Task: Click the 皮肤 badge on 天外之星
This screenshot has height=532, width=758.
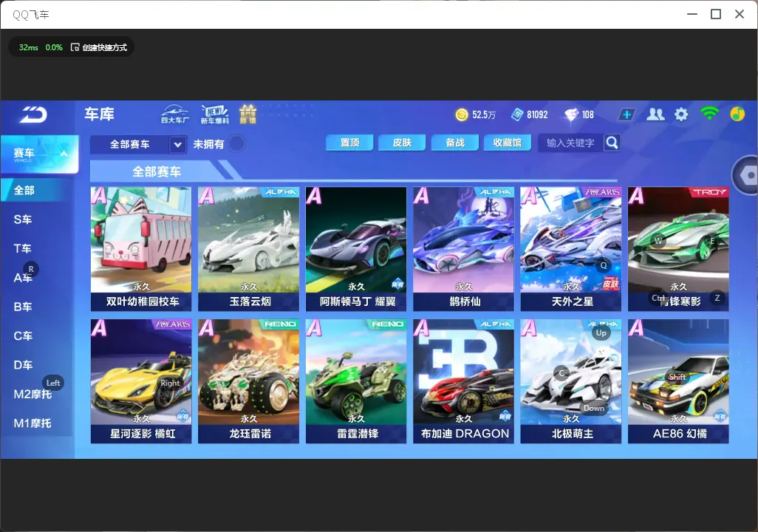Action: tap(610, 284)
